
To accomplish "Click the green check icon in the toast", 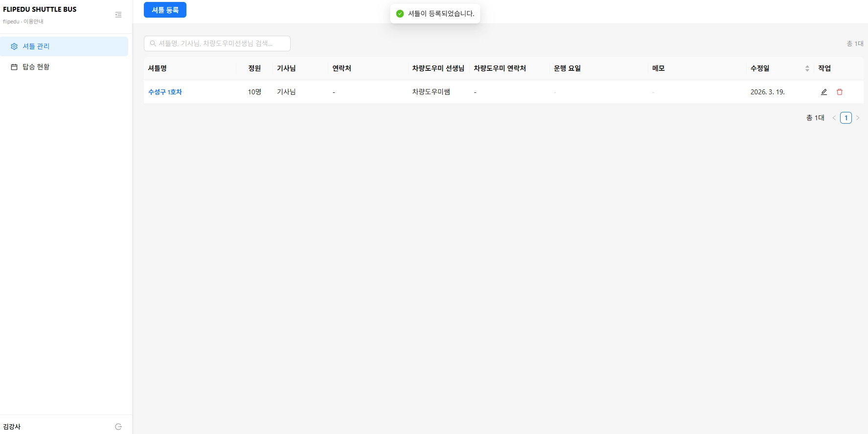I will [400, 14].
